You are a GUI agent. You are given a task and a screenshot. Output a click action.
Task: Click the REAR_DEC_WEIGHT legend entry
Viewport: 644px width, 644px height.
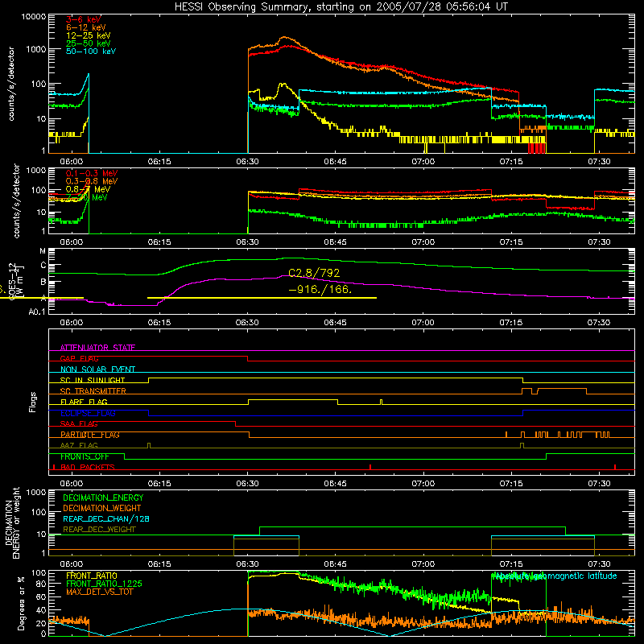pos(99,530)
